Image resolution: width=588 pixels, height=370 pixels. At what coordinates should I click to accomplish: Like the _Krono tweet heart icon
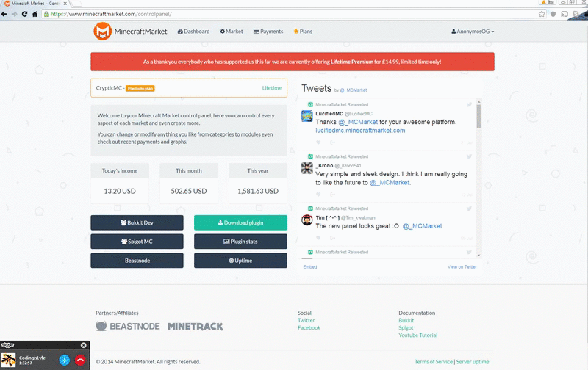point(318,195)
